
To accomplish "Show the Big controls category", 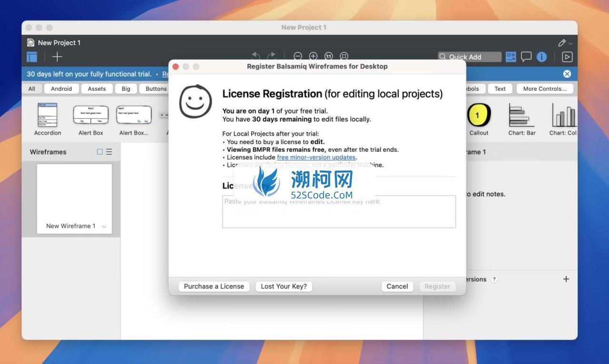I will [126, 88].
